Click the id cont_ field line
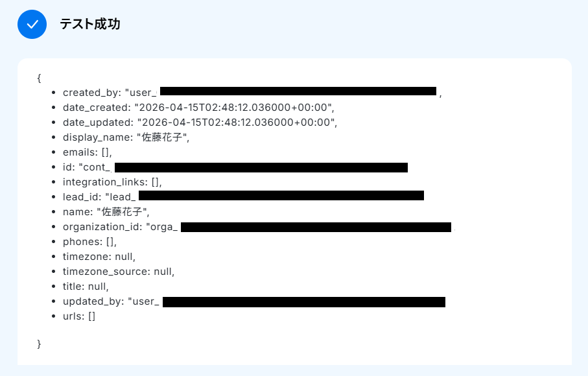 (235, 167)
